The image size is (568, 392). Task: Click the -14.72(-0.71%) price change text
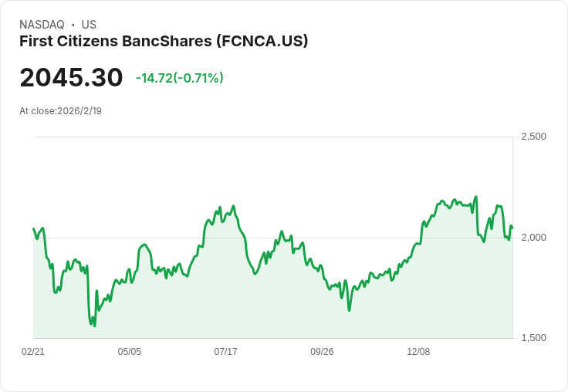pos(180,78)
